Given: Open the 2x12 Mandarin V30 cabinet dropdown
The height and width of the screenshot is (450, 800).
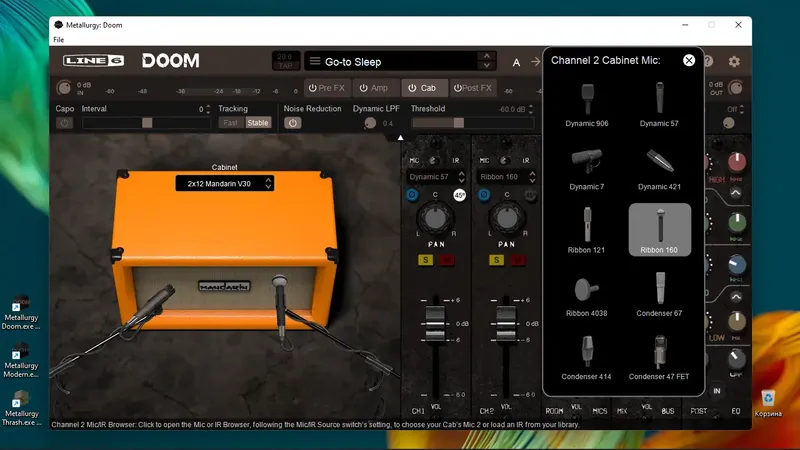Looking at the screenshot, I should coord(224,184).
